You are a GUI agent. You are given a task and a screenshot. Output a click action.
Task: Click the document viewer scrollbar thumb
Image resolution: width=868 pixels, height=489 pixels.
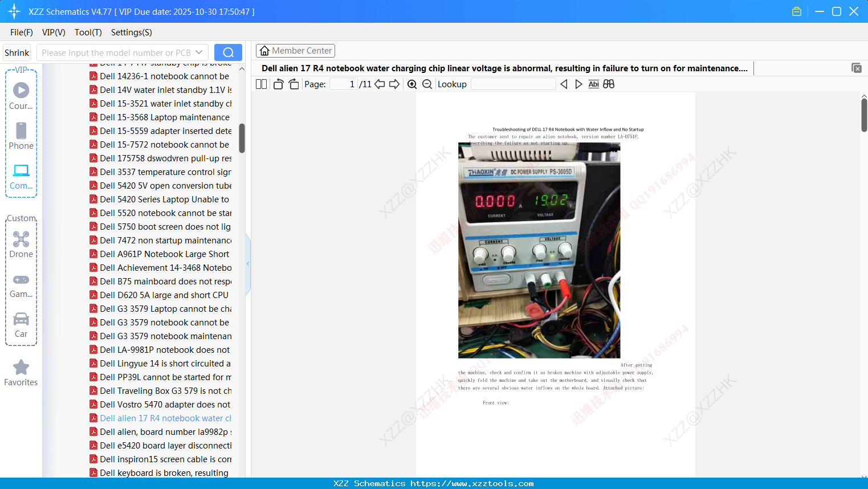click(864, 115)
